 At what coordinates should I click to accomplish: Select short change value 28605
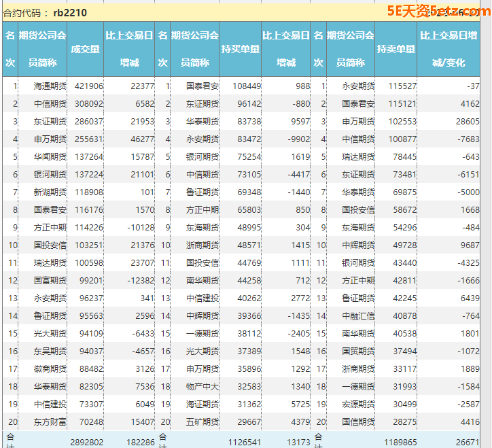point(468,122)
